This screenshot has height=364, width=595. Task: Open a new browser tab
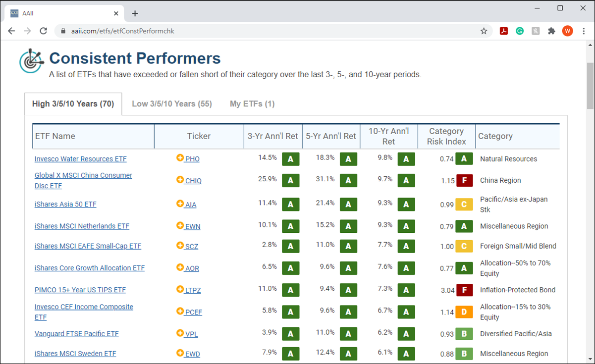coord(135,13)
